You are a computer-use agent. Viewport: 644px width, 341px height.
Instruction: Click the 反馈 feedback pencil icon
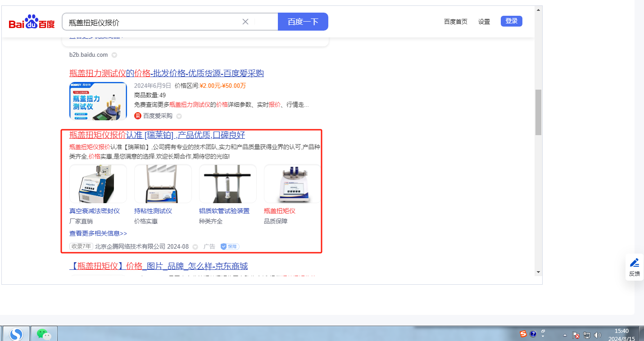pos(635,262)
